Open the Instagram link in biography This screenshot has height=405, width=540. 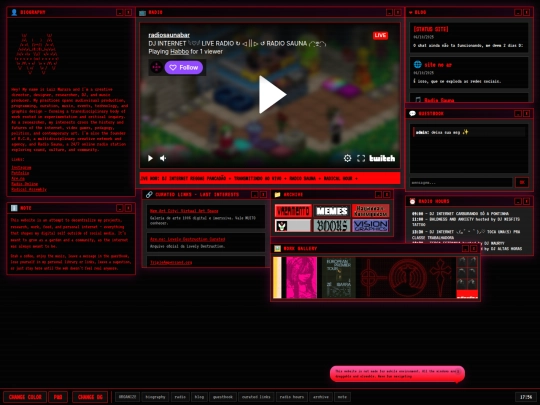pyautogui.click(x=21, y=168)
